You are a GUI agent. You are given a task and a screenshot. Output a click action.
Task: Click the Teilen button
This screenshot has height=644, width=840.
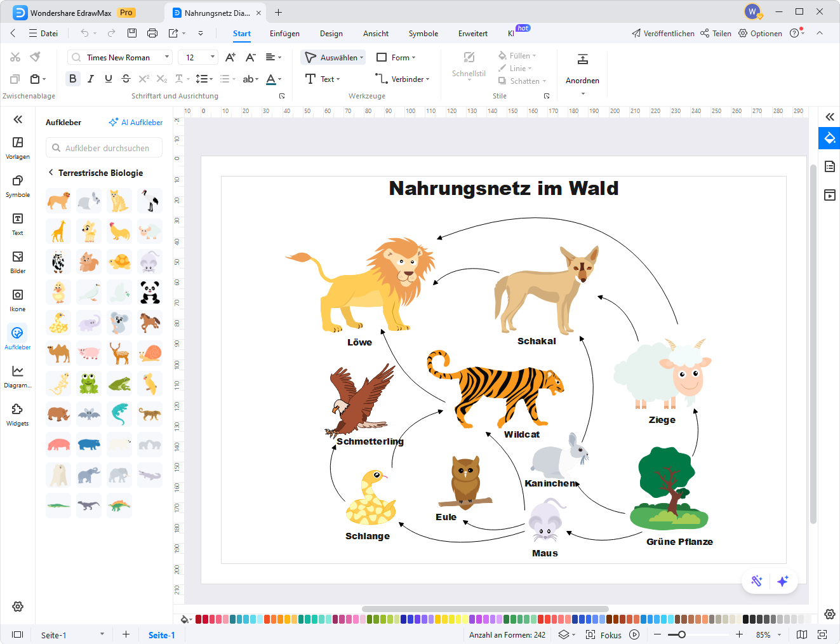point(716,33)
